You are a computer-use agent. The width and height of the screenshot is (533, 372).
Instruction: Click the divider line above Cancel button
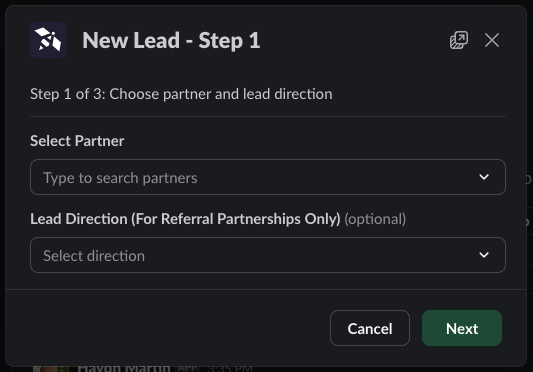click(x=266, y=289)
